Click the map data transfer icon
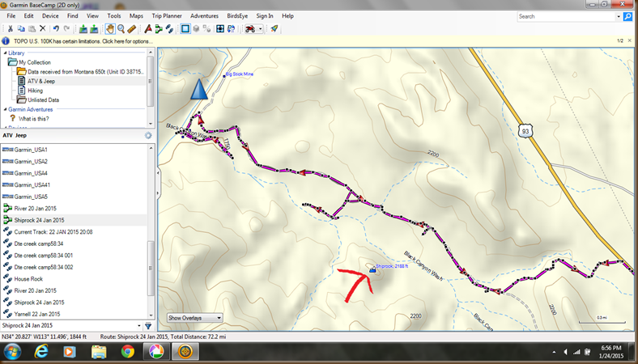Image resolution: width=638 pixels, height=364 pixels. [231, 29]
